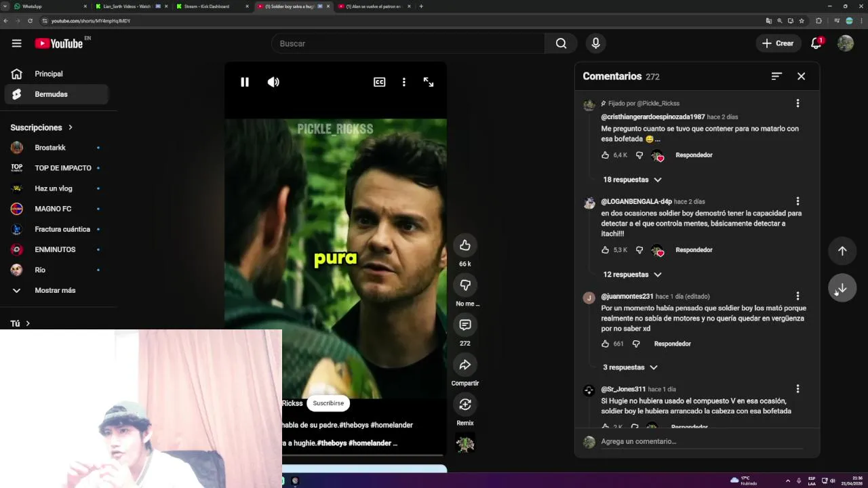Open the Brostarkk subscription
Screen dimensions: 868x488
[57, 148]
